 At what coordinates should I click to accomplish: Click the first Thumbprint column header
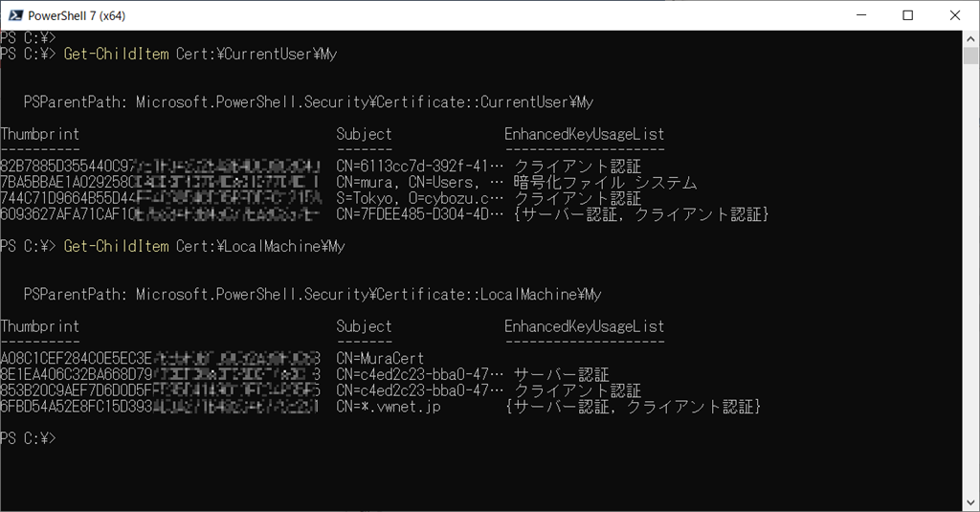tap(40, 134)
